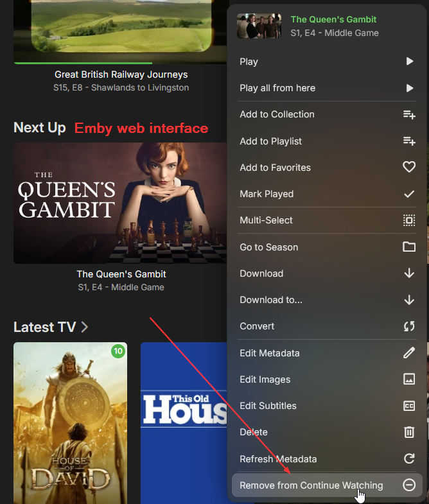429x504 pixels.
Task: Choose Add to Collection menu entry
Action: coord(327,114)
